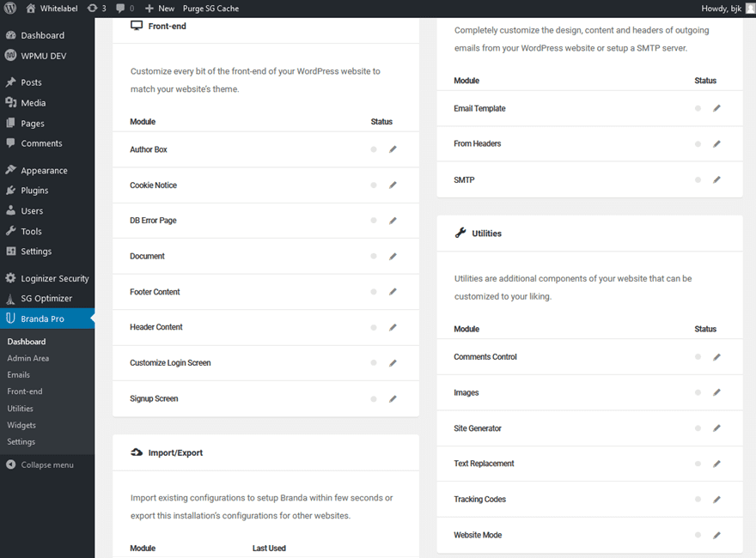Enable the Email Template module toggle
The image size is (756, 558).
pyautogui.click(x=697, y=108)
